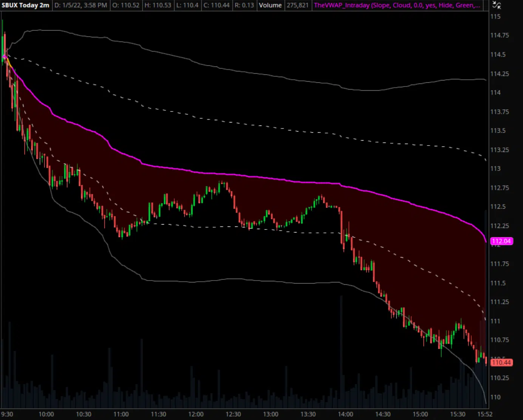Click the 113 price axis label
Viewport: 523px width, 420px height.
pyautogui.click(x=495, y=169)
